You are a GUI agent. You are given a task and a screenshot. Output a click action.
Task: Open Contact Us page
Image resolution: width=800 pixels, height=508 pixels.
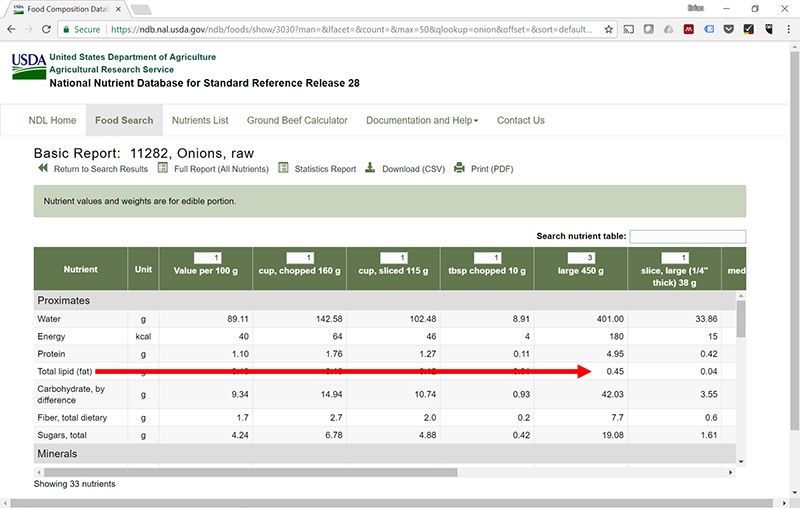(x=520, y=120)
